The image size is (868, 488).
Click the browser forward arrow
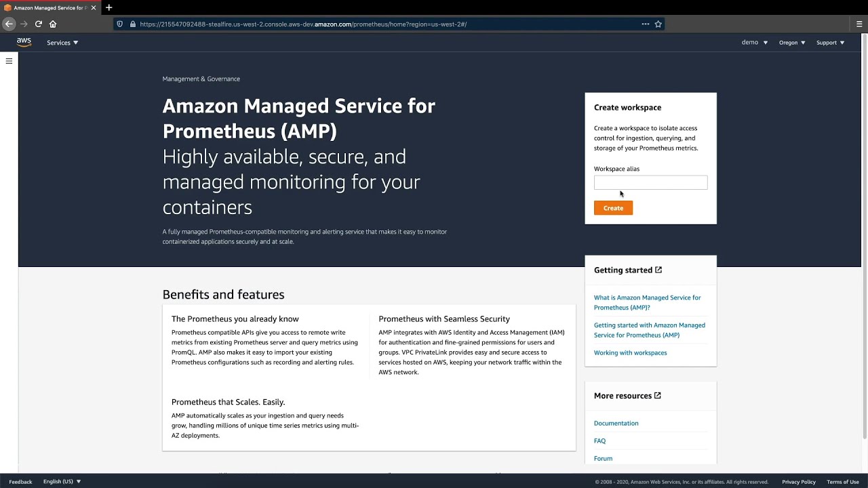click(x=24, y=24)
